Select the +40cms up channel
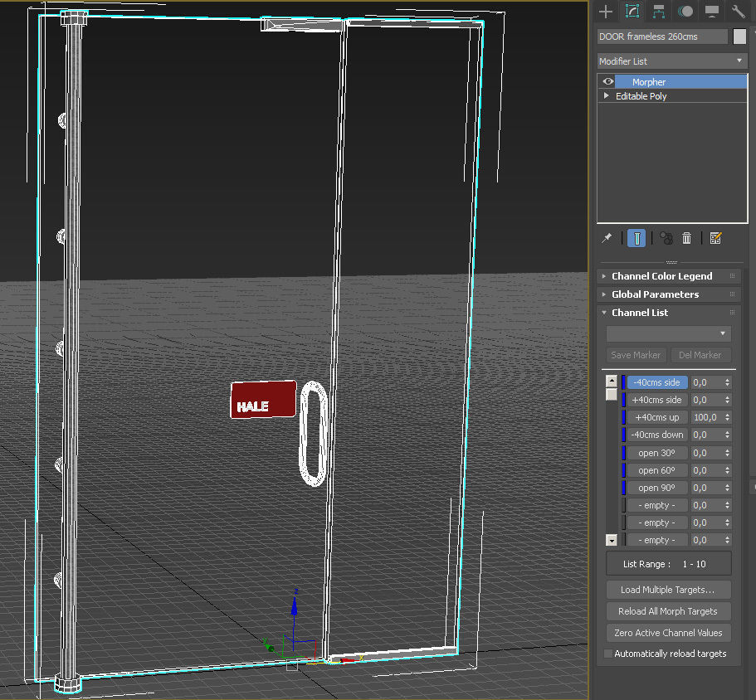The width and height of the screenshot is (756, 700). (x=656, y=417)
